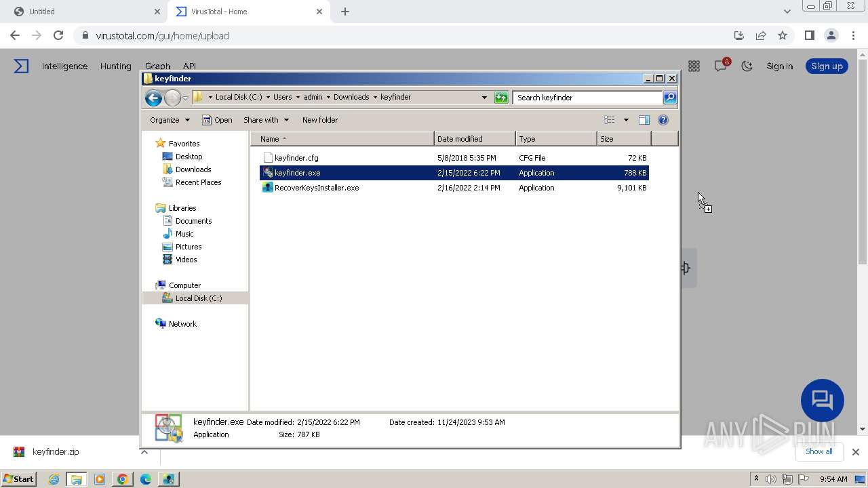The height and width of the screenshot is (488, 868).
Task: Open a new browser tab
Action: pyautogui.click(x=345, y=12)
